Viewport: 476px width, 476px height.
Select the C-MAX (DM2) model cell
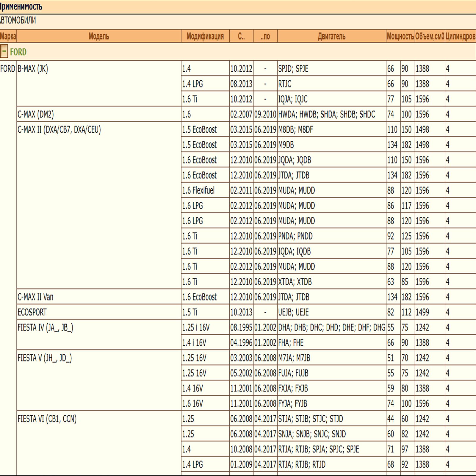[x=36, y=114]
